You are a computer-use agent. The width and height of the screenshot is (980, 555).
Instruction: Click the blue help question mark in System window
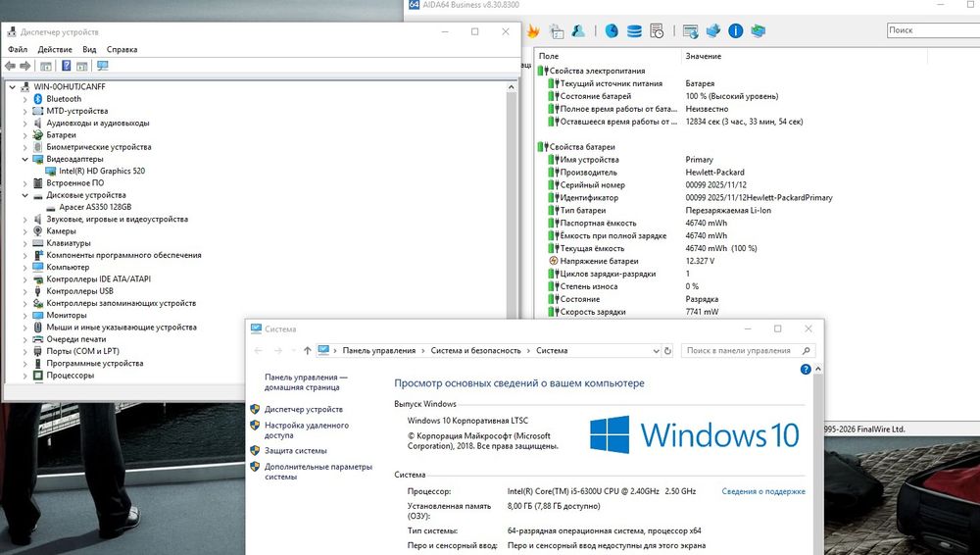(x=806, y=369)
